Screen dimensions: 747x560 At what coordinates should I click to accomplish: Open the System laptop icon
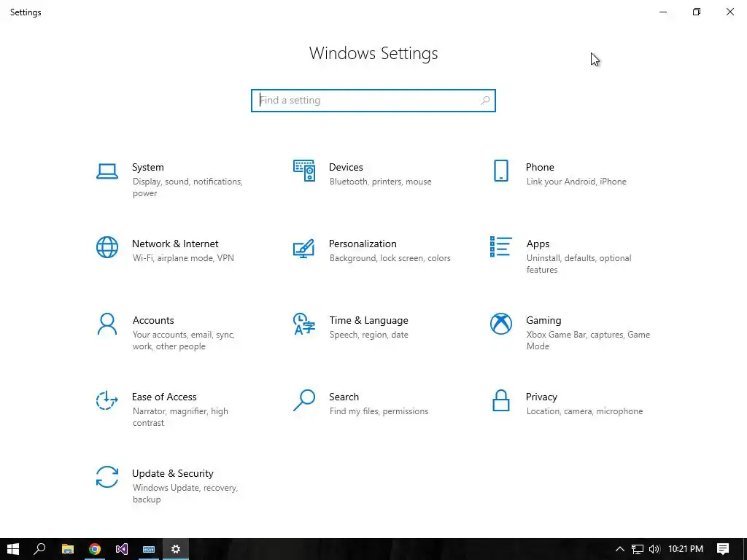[x=107, y=171]
